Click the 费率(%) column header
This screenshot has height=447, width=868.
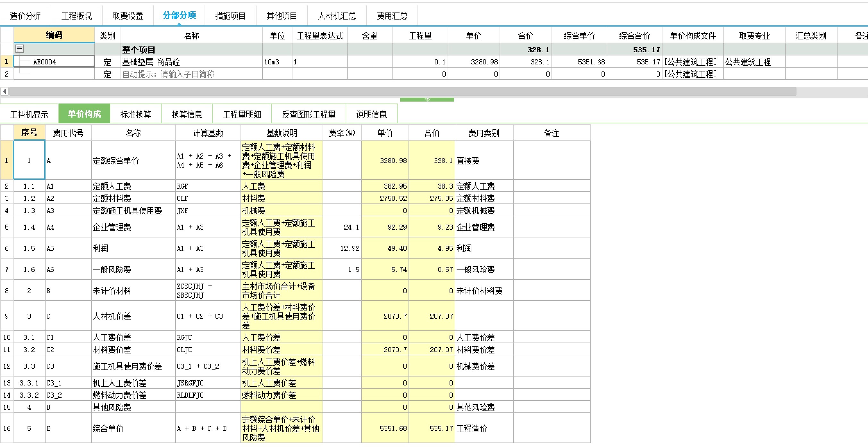pos(342,133)
